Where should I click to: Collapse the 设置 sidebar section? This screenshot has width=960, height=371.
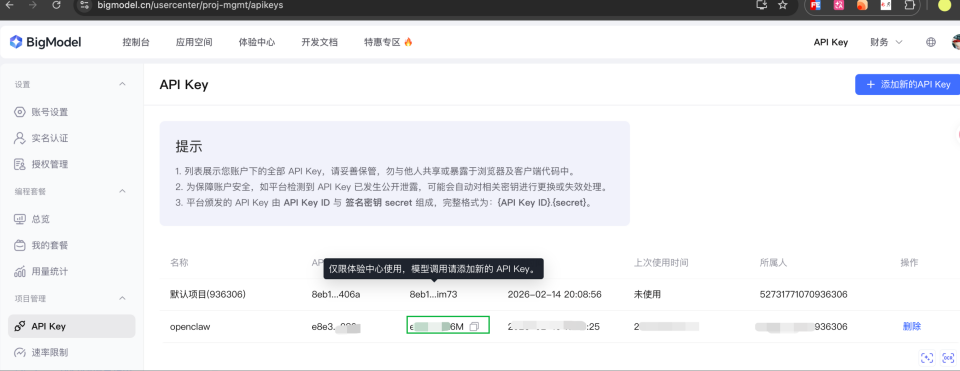point(122,84)
